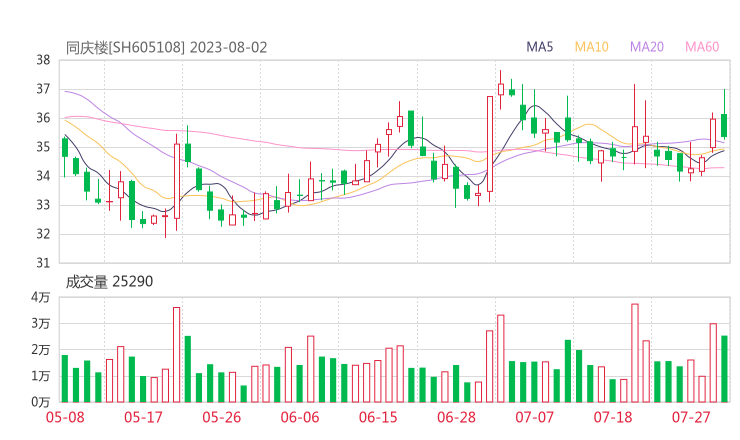Click the 35 price axis label
This screenshot has width=740, height=440.
click(43, 147)
